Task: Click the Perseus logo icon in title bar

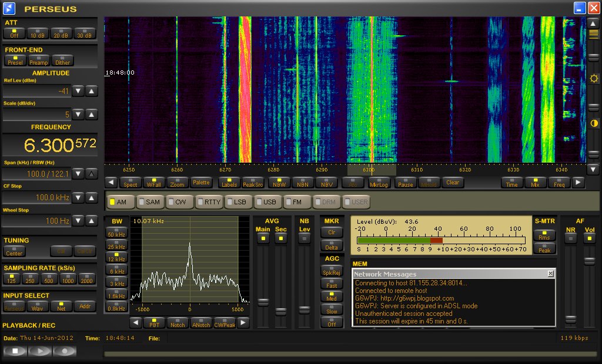Action: tap(9, 8)
